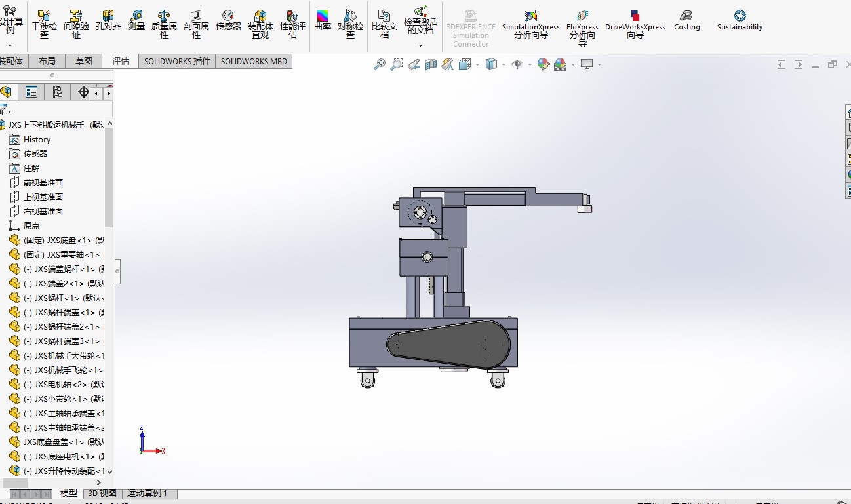Open the 比较文档 compare documents tool
The image size is (851, 504).
(x=384, y=24)
